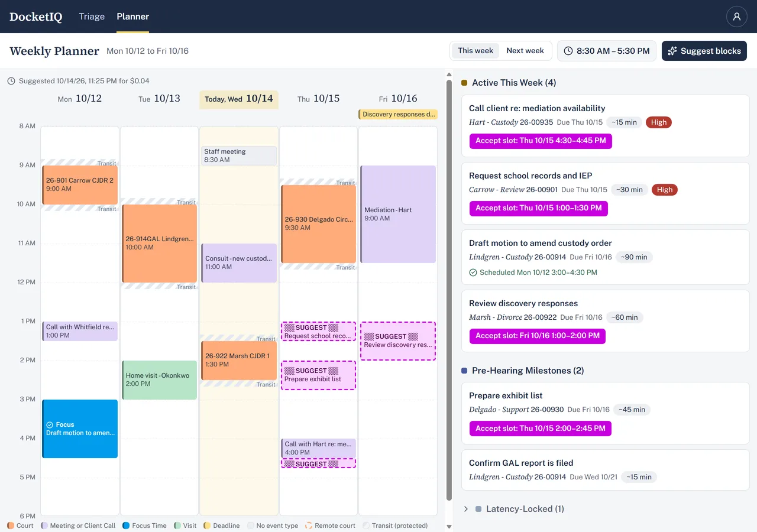Click the Suggest blocks button
This screenshot has height=532, width=757.
(704, 51)
